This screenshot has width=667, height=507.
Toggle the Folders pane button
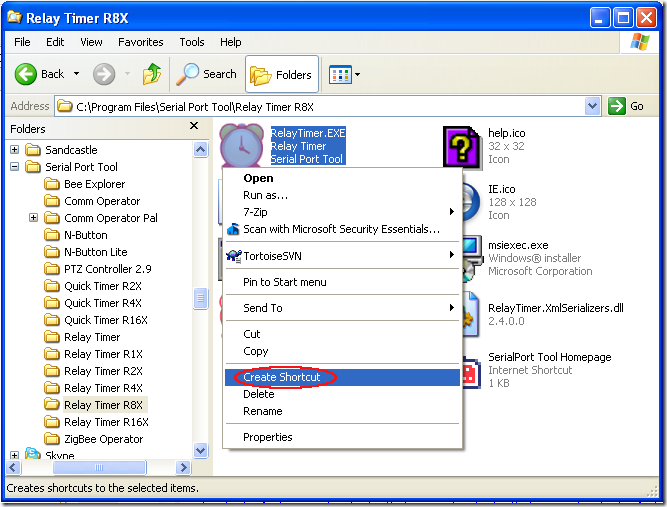click(282, 74)
